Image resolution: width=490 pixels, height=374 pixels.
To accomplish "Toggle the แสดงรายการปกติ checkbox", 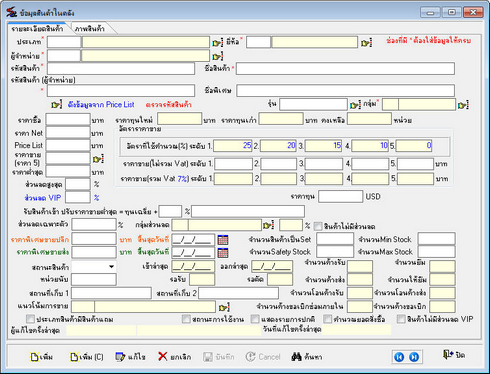I will [255, 319].
